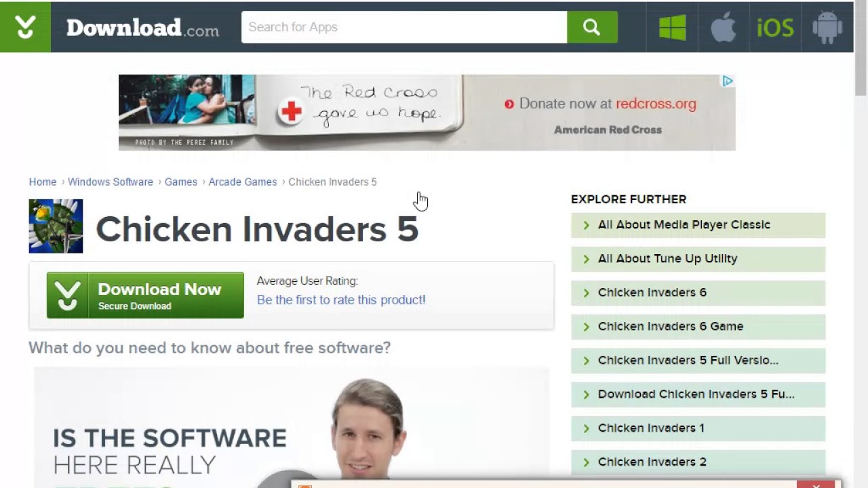Click chevron beside Chicken Invaders 6 Game
This screenshot has width=868, height=488.
coord(587,327)
